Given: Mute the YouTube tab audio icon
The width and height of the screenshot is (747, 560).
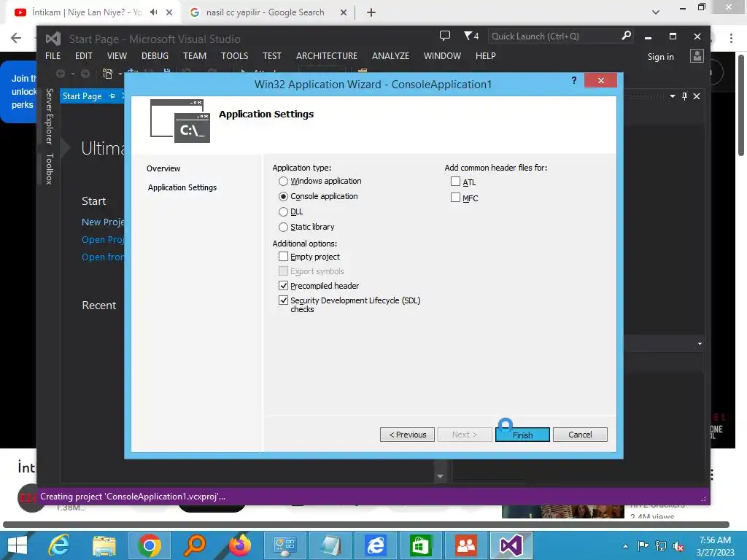Looking at the screenshot, I should coord(154,12).
